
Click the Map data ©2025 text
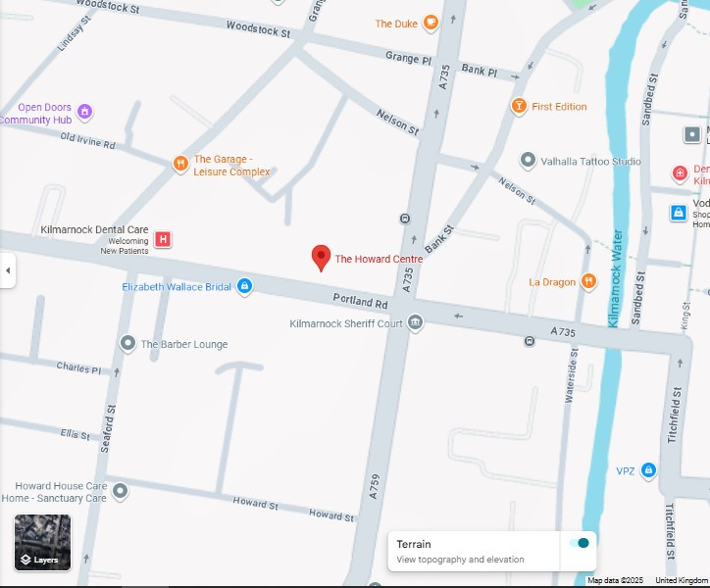[615, 581]
